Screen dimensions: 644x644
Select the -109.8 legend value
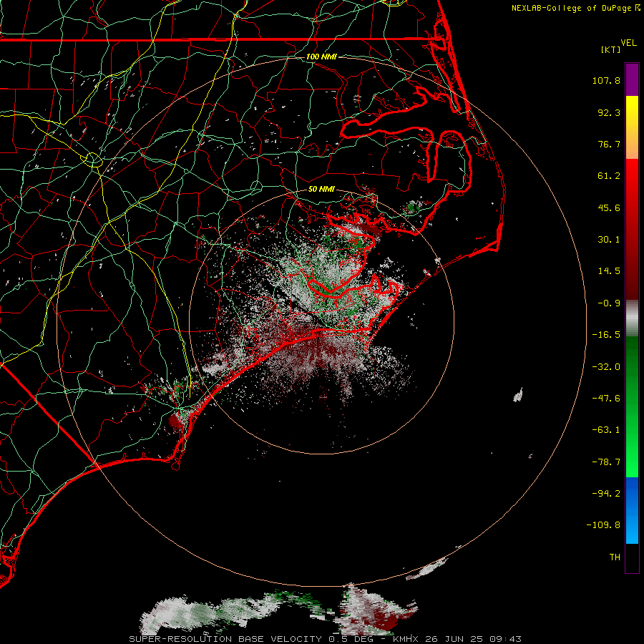pos(603,525)
